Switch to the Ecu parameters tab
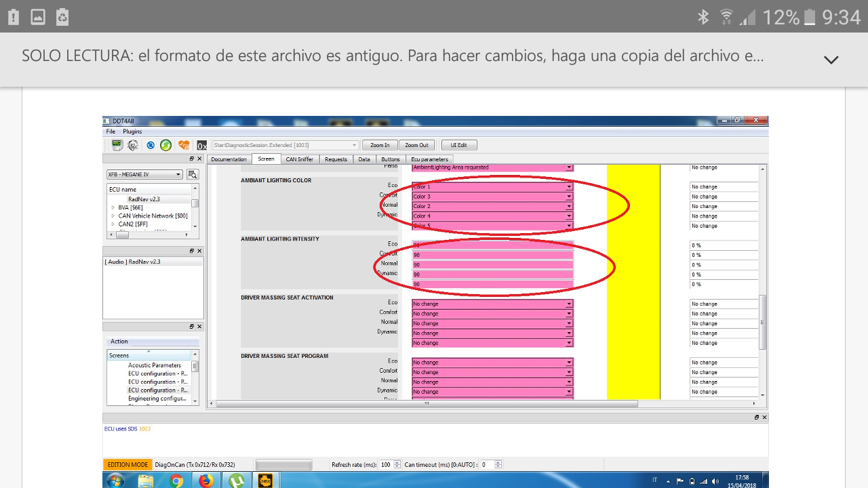The width and height of the screenshot is (868, 488). tap(429, 159)
